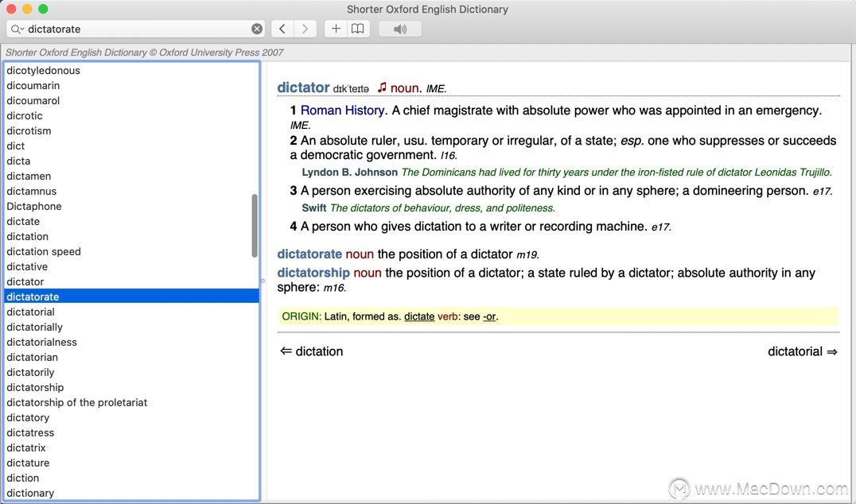856x504 pixels.
Task: Play pronunciation with the speaker button
Action: (x=399, y=29)
